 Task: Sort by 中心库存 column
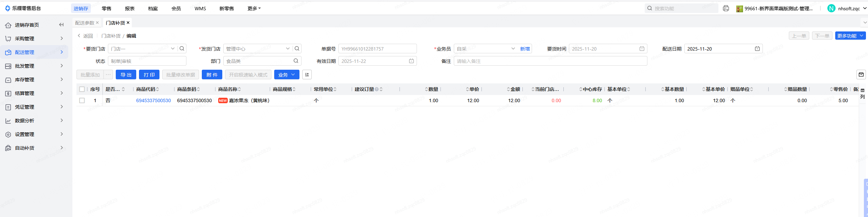(581, 89)
